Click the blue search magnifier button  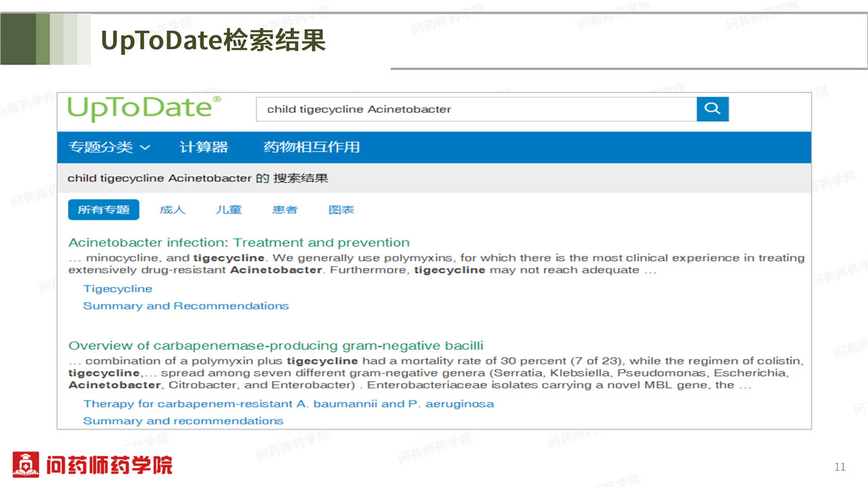(x=712, y=109)
